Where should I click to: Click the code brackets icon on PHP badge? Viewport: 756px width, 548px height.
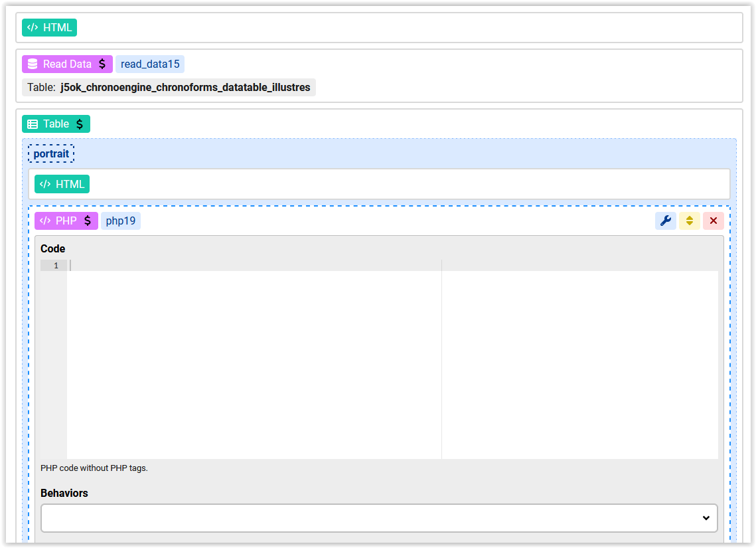point(44,221)
